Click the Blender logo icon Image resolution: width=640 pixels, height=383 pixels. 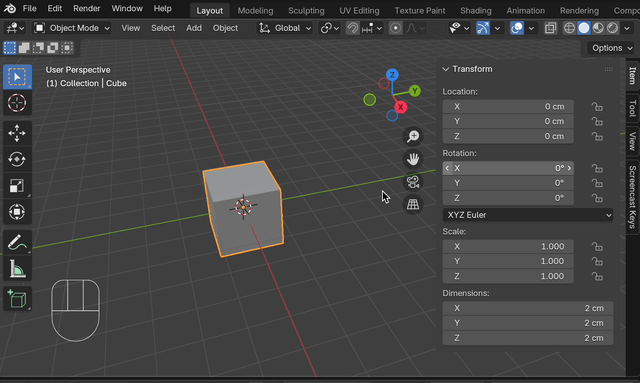pos(10,8)
